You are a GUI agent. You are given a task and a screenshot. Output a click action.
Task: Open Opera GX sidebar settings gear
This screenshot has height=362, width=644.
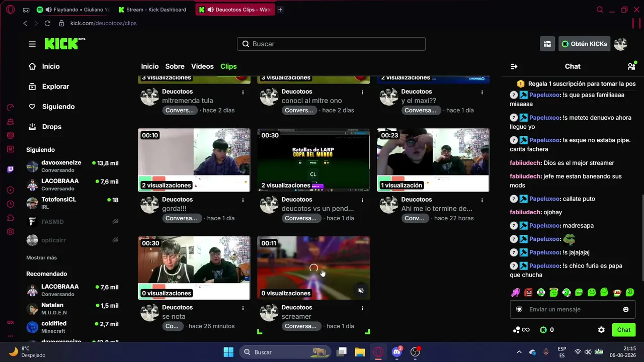(11, 232)
